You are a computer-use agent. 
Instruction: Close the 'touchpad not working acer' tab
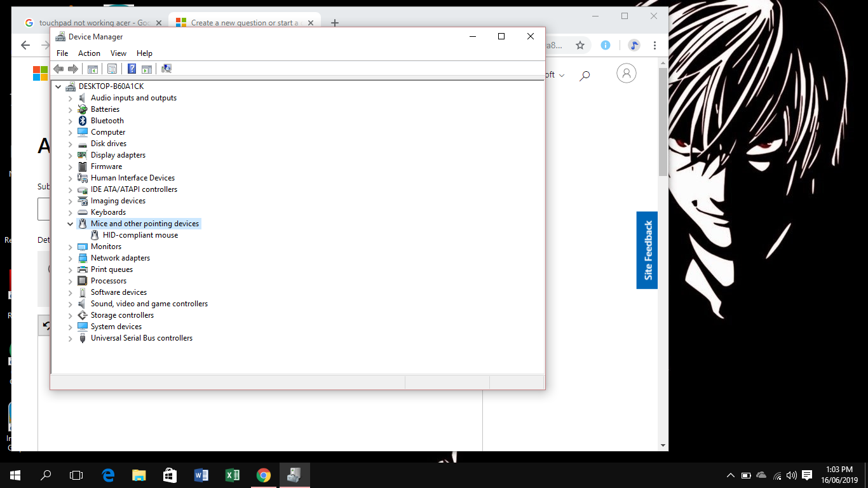coord(159,23)
